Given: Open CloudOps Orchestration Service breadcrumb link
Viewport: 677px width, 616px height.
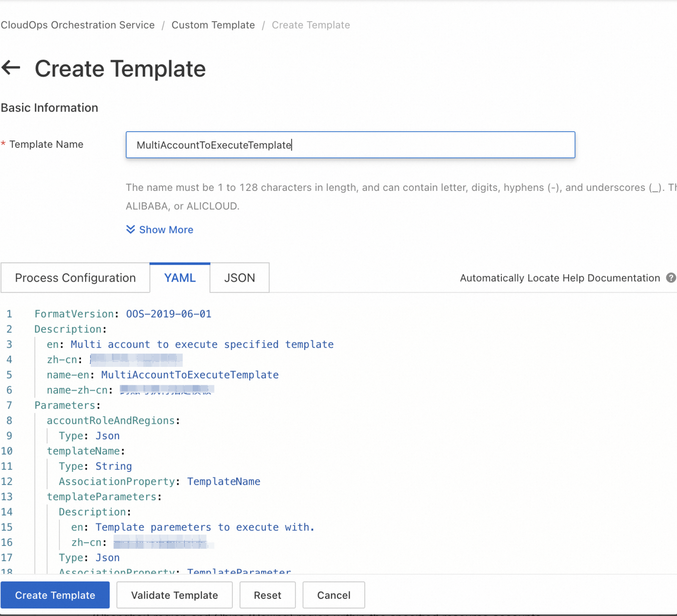Looking at the screenshot, I should pyautogui.click(x=78, y=25).
